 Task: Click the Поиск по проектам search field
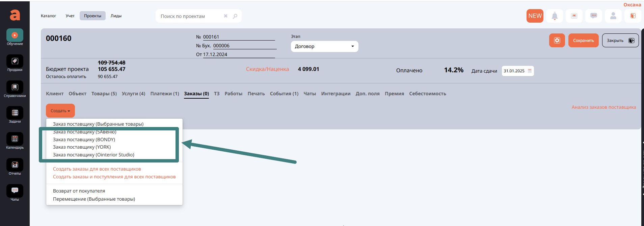[189, 16]
